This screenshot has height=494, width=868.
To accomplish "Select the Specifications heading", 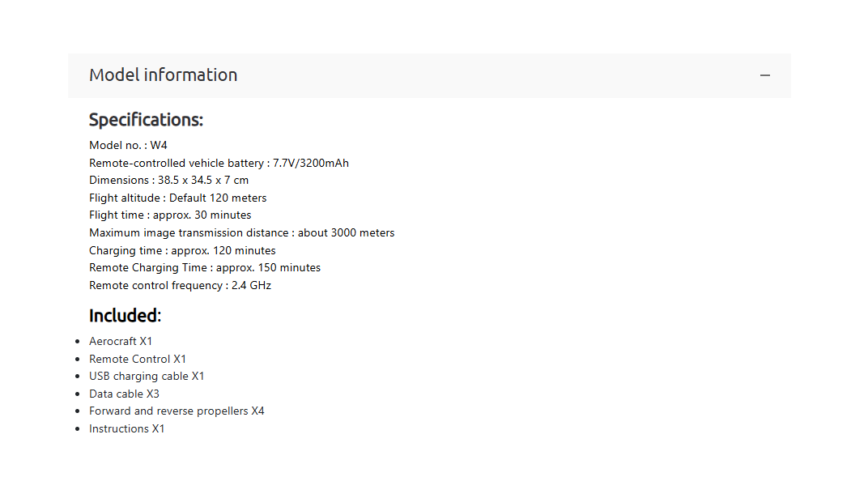I will pyautogui.click(x=146, y=120).
